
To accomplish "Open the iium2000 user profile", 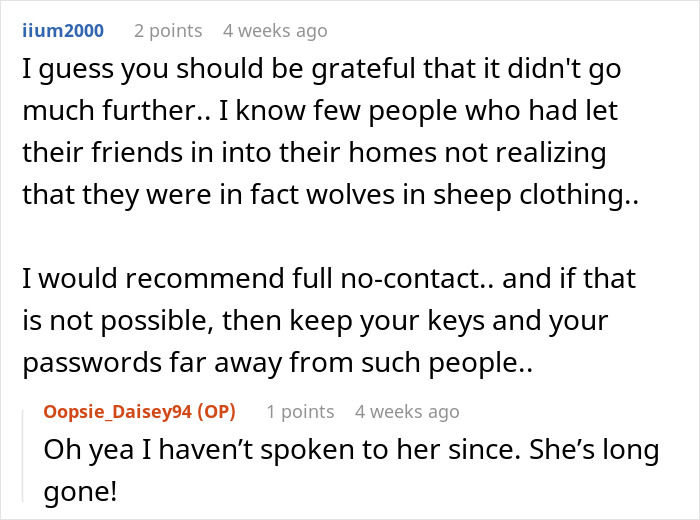I will pos(62,31).
